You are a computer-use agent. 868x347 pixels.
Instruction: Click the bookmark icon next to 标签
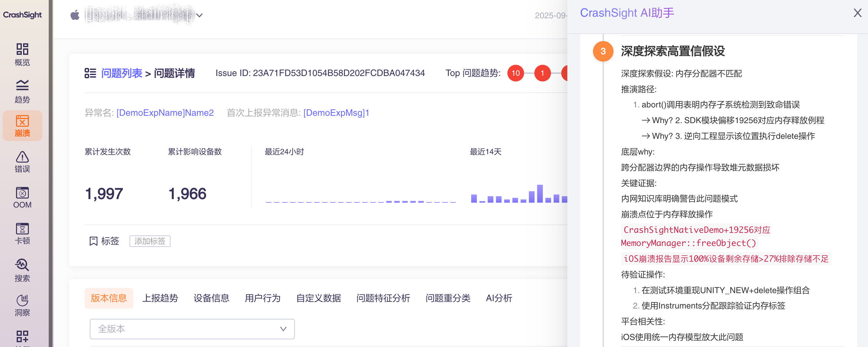pyautogui.click(x=93, y=241)
